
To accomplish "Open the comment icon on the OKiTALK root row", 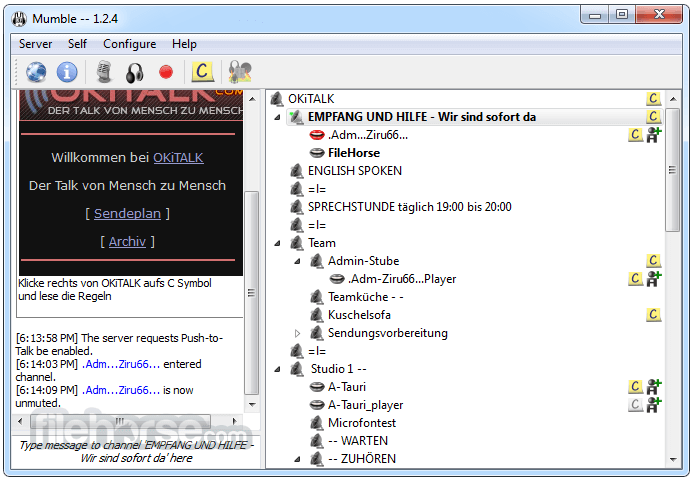I will tap(654, 98).
